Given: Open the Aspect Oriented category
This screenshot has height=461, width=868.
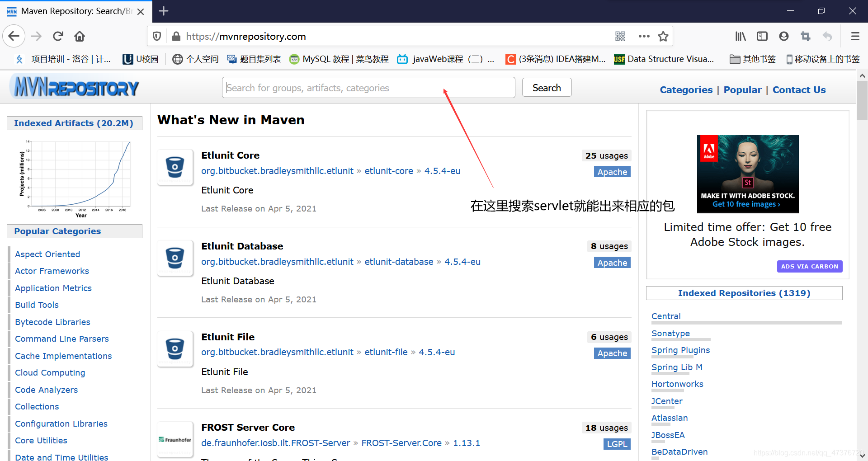Looking at the screenshot, I should 47,254.
